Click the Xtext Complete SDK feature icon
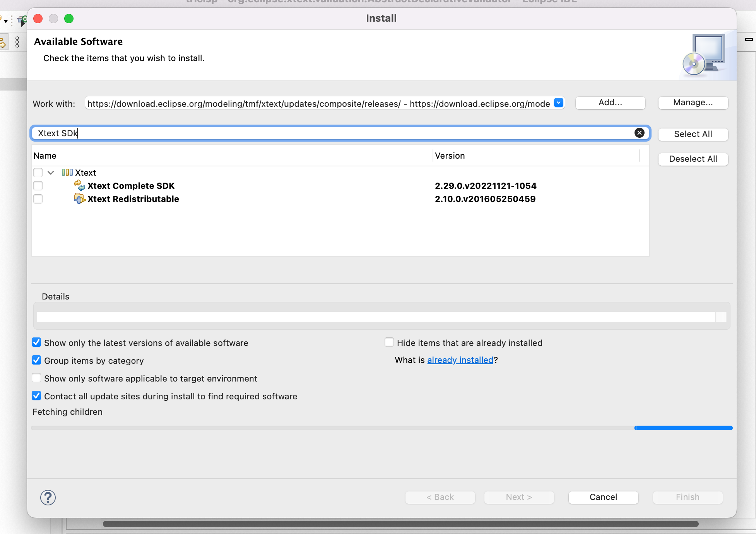This screenshot has height=534, width=756. 80,186
